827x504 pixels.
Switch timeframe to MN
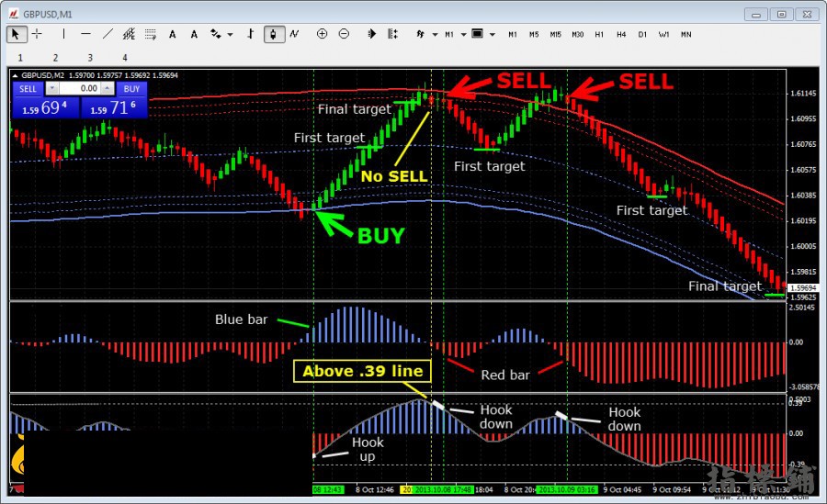pos(685,34)
